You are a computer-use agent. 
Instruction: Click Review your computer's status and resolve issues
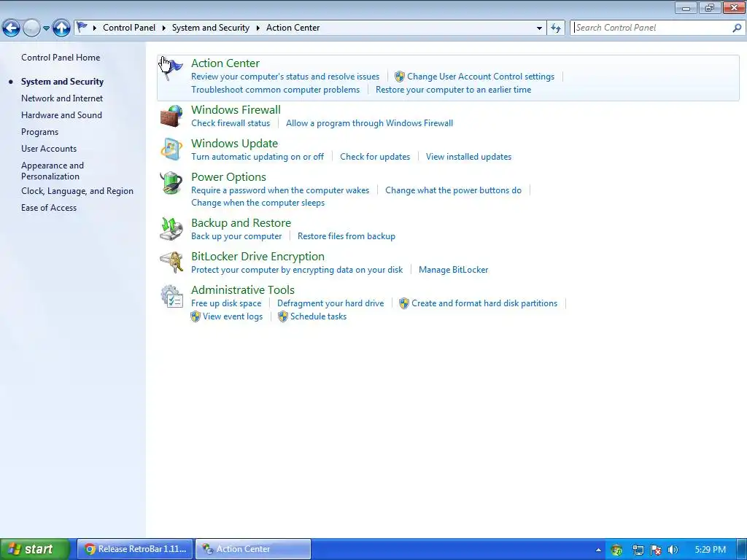click(x=285, y=77)
